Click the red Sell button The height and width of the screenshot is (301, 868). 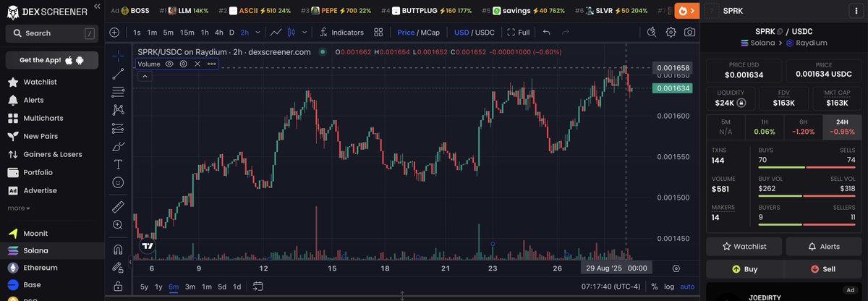click(x=824, y=269)
